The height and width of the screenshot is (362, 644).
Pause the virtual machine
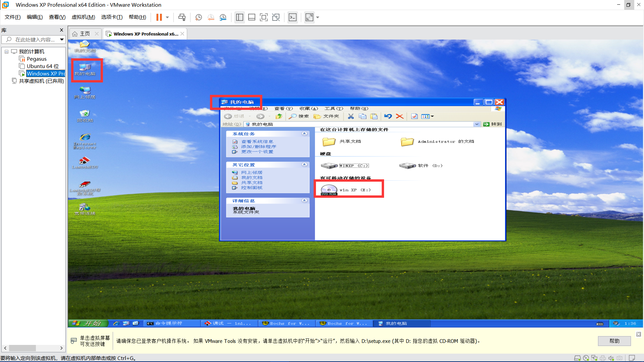coord(159,17)
